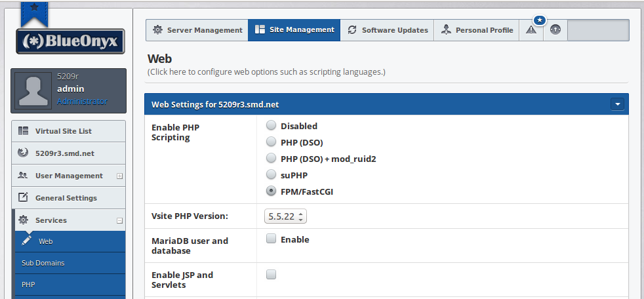Switch to Site Management tab
Screen dimensions: 644x299
(294, 30)
